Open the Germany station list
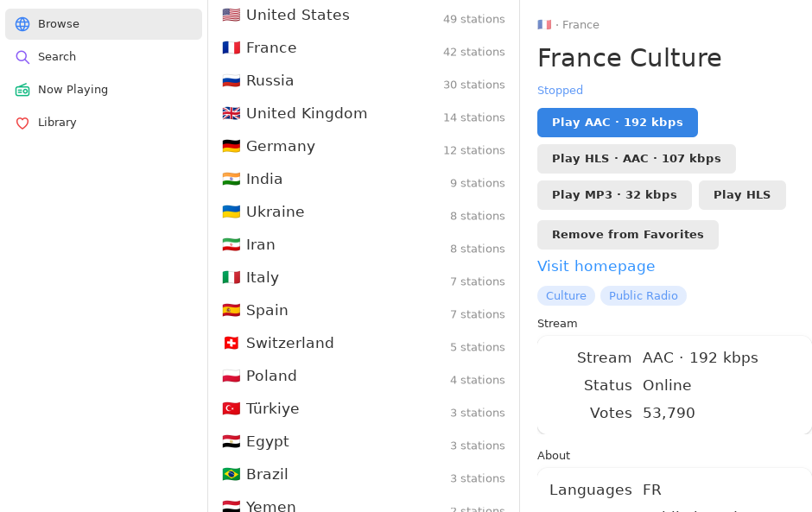This screenshot has width=812, height=512. tap(364, 147)
